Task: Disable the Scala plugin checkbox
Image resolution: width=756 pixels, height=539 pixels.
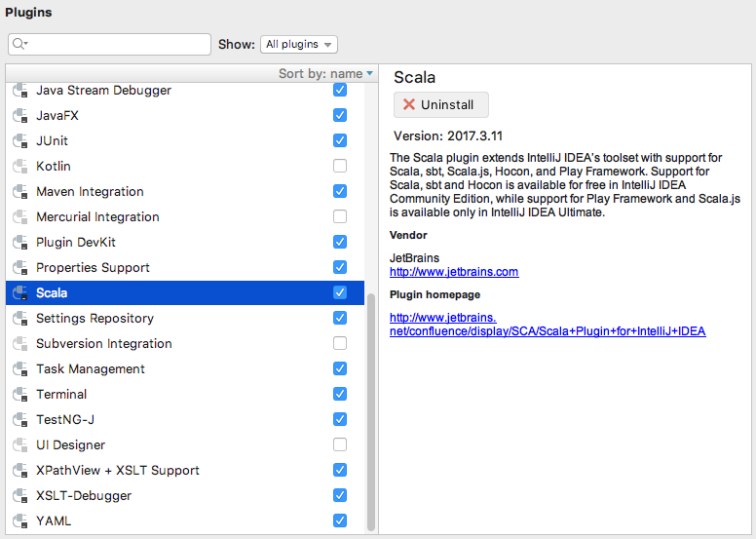Action: click(340, 292)
